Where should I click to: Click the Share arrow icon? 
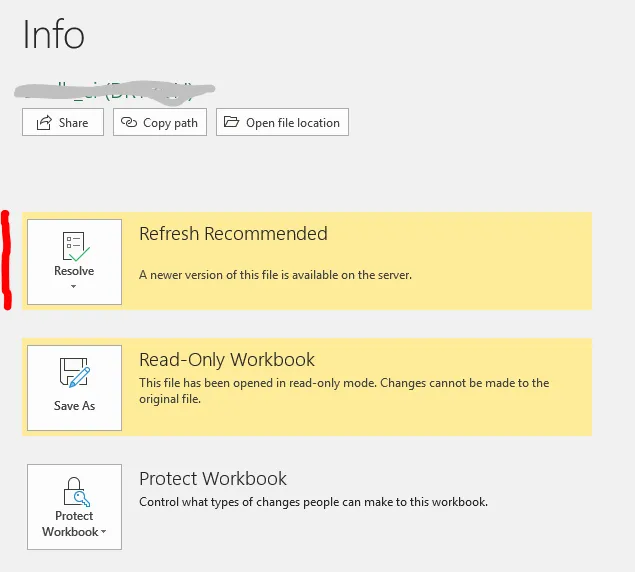[44, 123]
